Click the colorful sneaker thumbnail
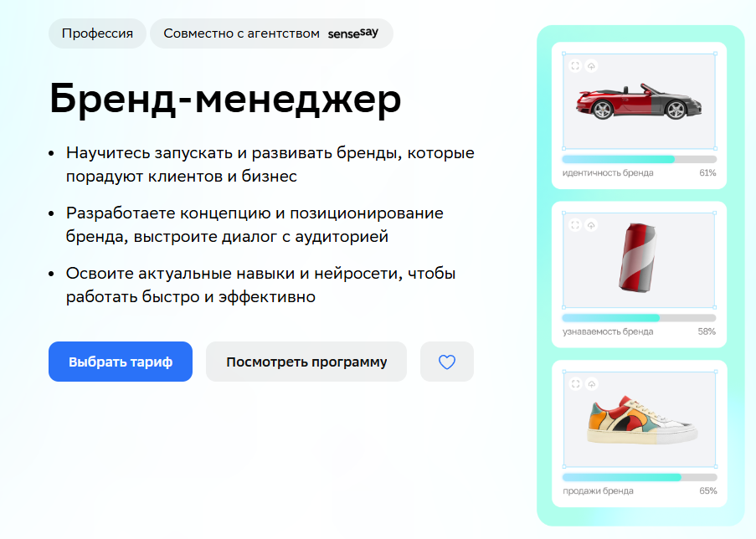756x539 pixels. pyautogui.click(x=642, y=420)
